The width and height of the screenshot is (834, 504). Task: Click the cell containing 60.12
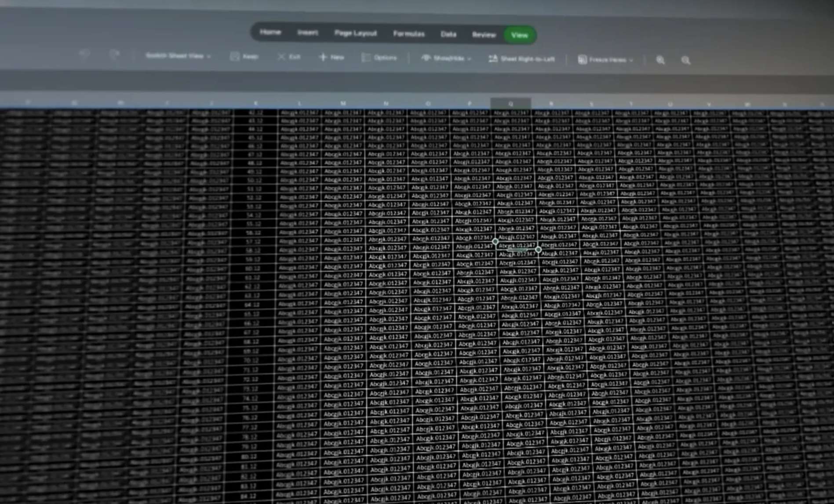[253, 268]
